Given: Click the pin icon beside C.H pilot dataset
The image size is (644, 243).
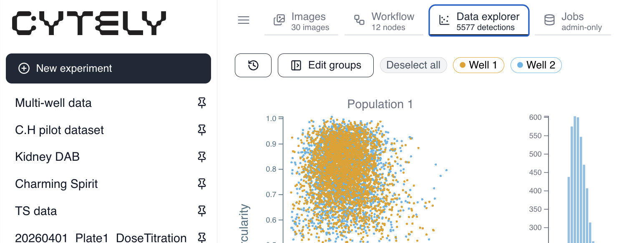Looking at the screenshot, I should point(202,130).
